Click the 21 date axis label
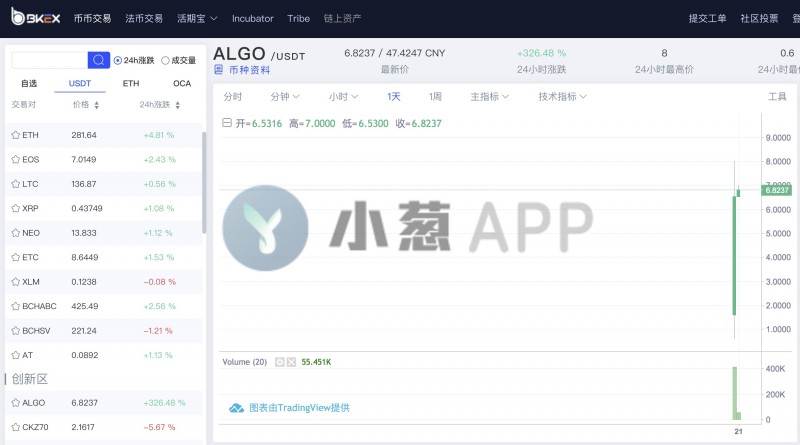 click(738, 432)
